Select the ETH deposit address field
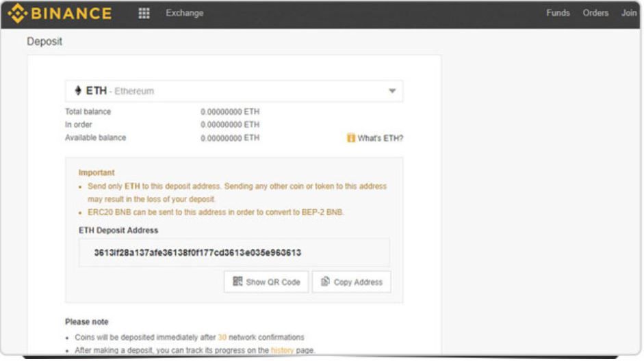Image resolution: width=644 pixels, height=361 pixels. pyautogui.click(x=234, y=253)
